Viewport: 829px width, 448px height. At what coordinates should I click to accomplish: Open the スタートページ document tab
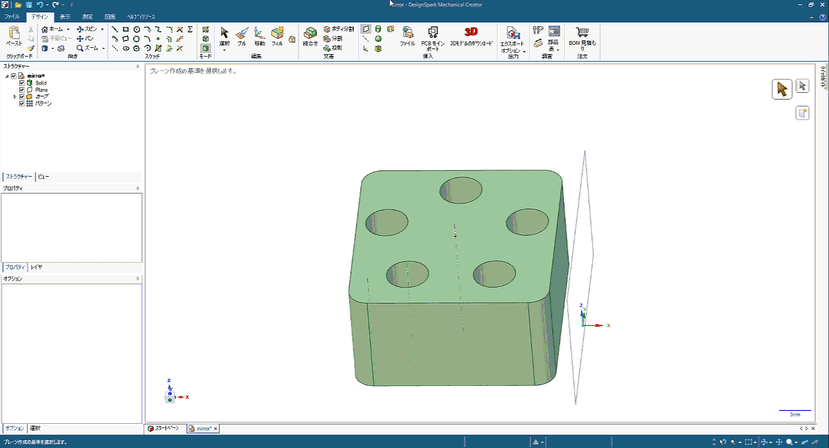pyautogui.click(x=164, y=428)
